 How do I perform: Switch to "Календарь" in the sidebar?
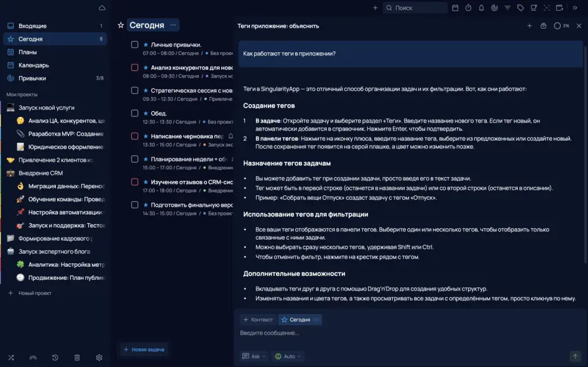[34, 65]
